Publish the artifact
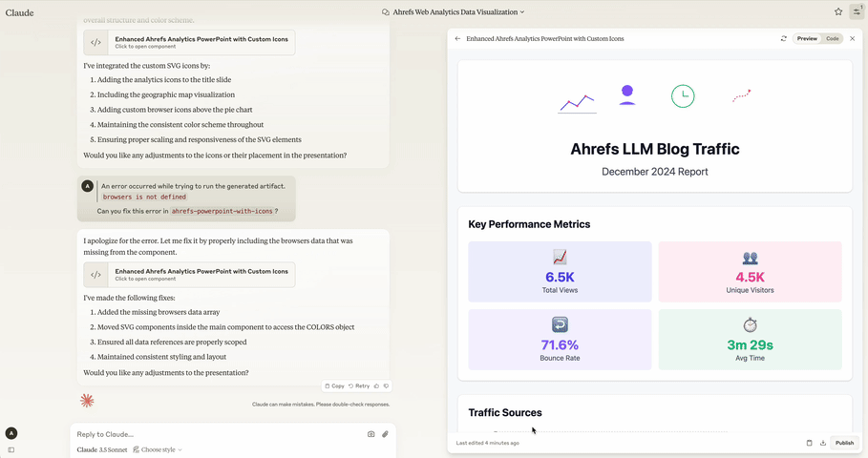 [x=844, y=443]
